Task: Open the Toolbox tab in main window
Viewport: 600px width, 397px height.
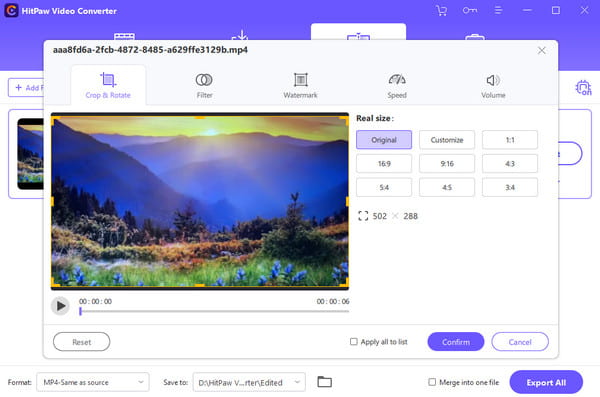Action: pos(475,37)
